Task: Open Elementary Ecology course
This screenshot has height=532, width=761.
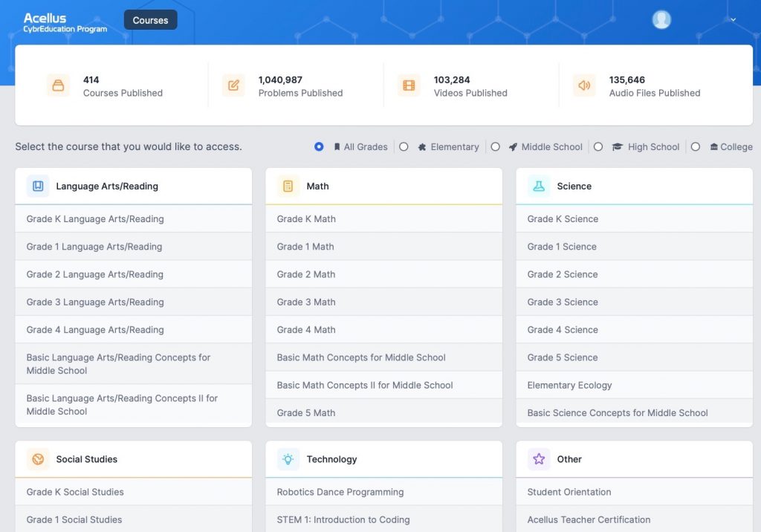Action: tap(635, 385)
